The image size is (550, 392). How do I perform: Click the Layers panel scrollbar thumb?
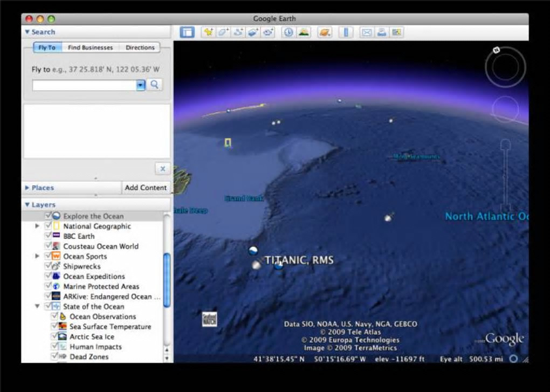[x=167, y=280]
